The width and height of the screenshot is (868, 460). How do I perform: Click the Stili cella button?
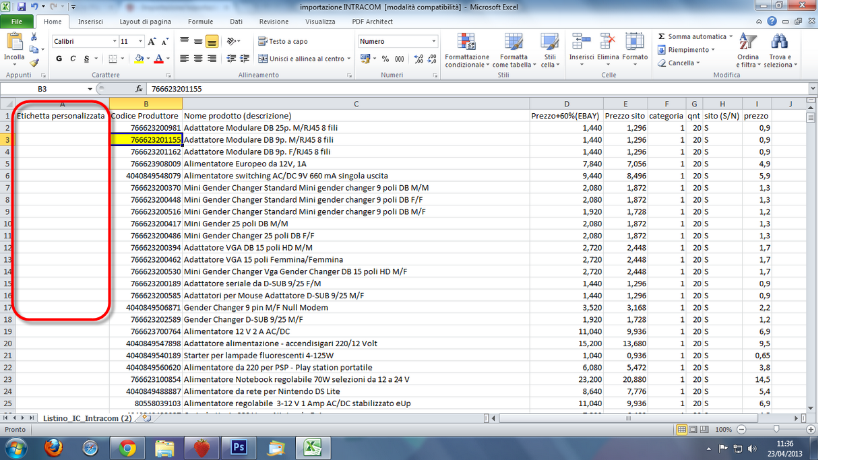[x=550, y=50]
